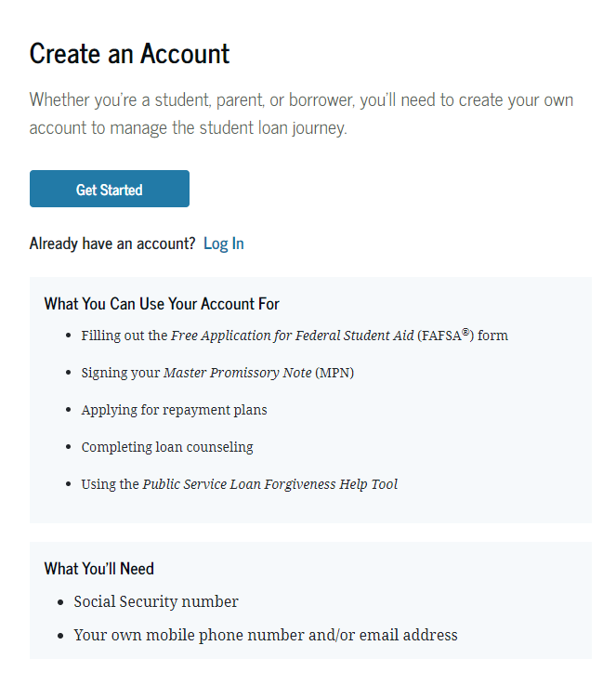
Task: Select the 'What You Can Use Your Account For' heading
Action: click(x=162, y=304)
